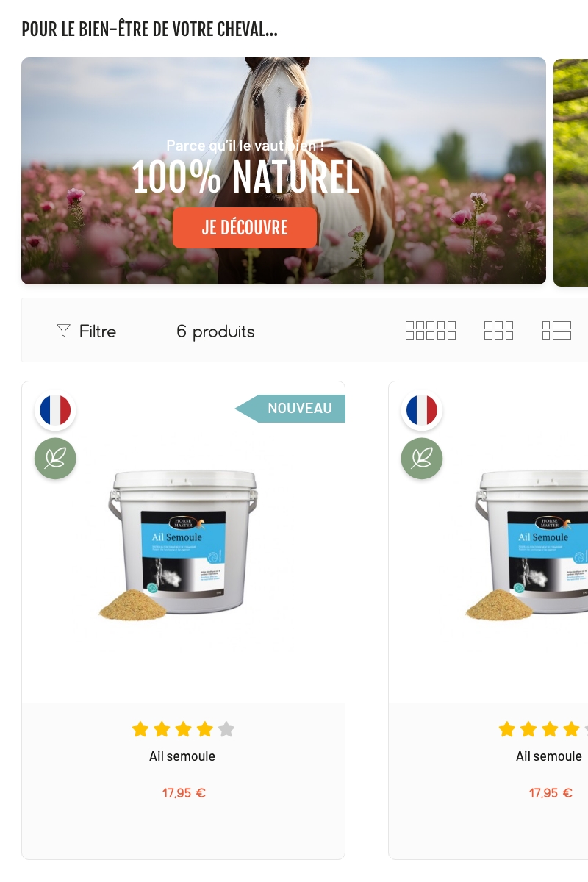
Task: Show the next green banner slide
Action: coord(570,171)
